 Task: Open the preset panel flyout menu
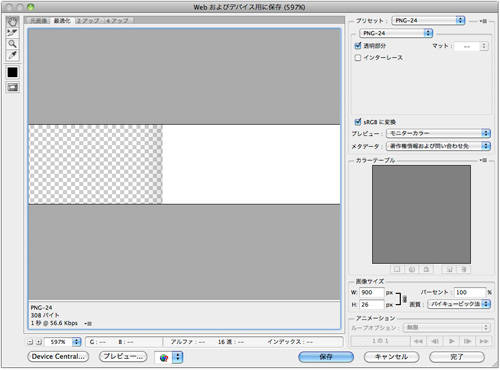[x=483, y=21]
